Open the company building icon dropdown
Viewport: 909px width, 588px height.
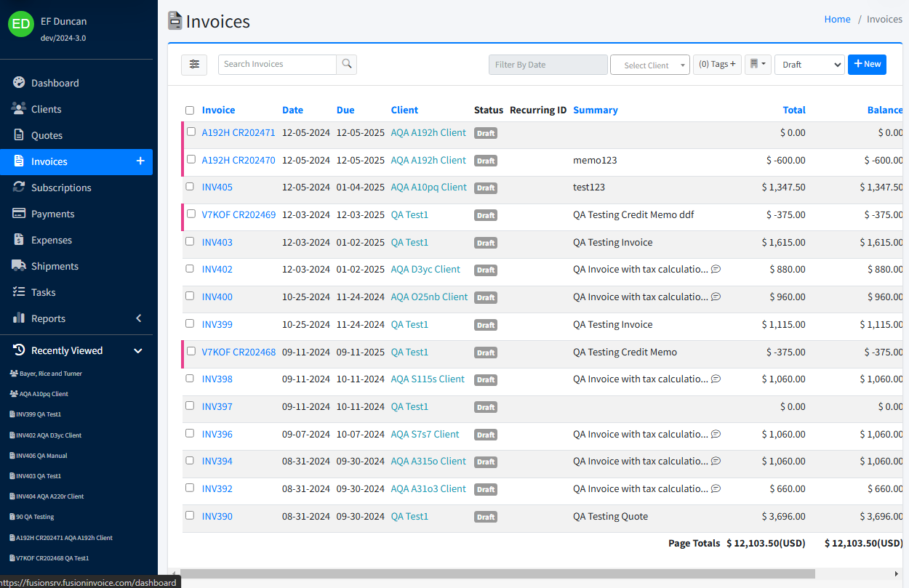click(x=758, y=65)
